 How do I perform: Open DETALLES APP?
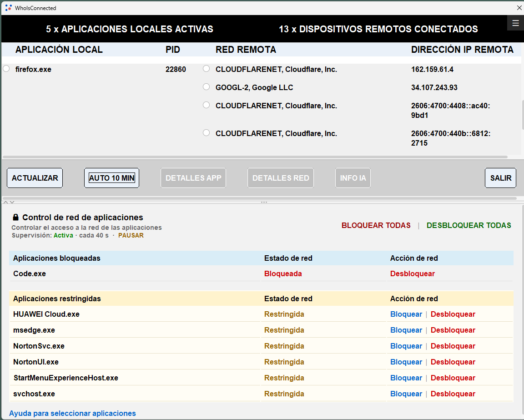[193, 178]
